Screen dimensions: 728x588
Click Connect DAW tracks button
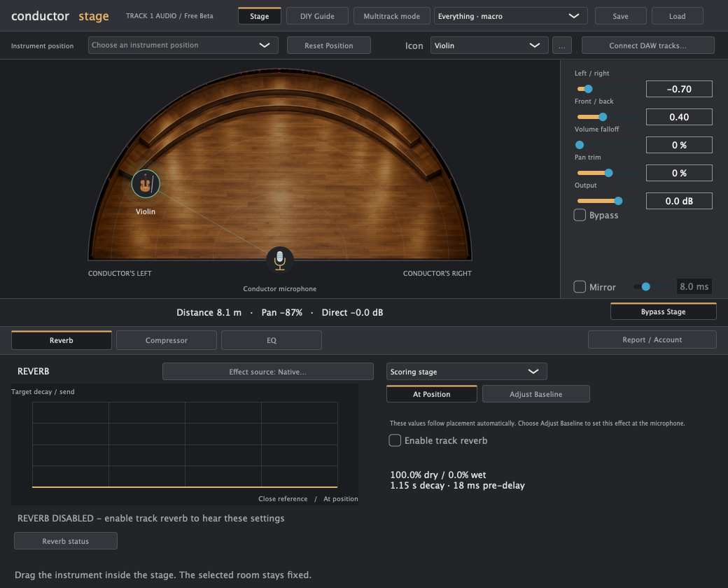(x=647, y=45)
